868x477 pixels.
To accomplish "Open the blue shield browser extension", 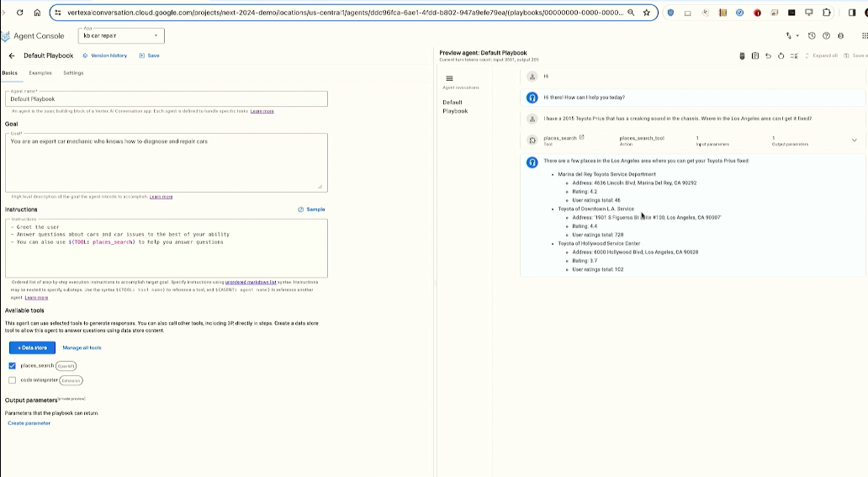I will point(670,13).
